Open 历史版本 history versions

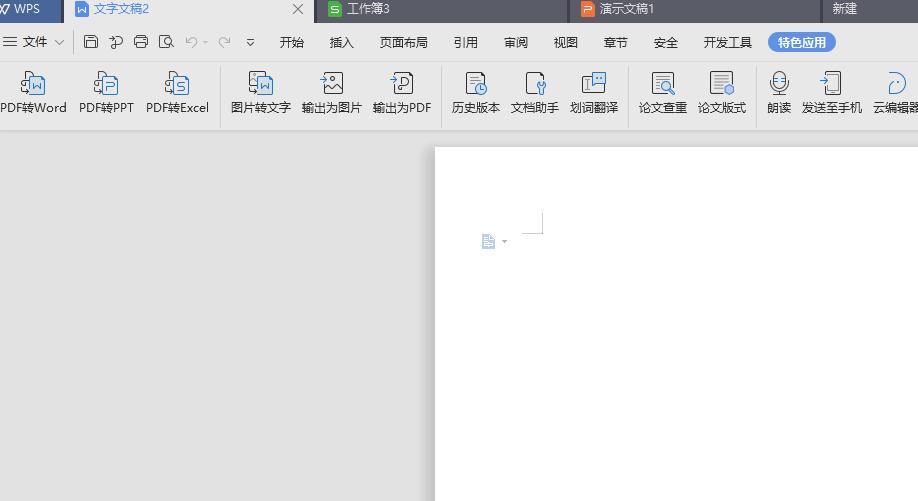click(x=475, y=92)
